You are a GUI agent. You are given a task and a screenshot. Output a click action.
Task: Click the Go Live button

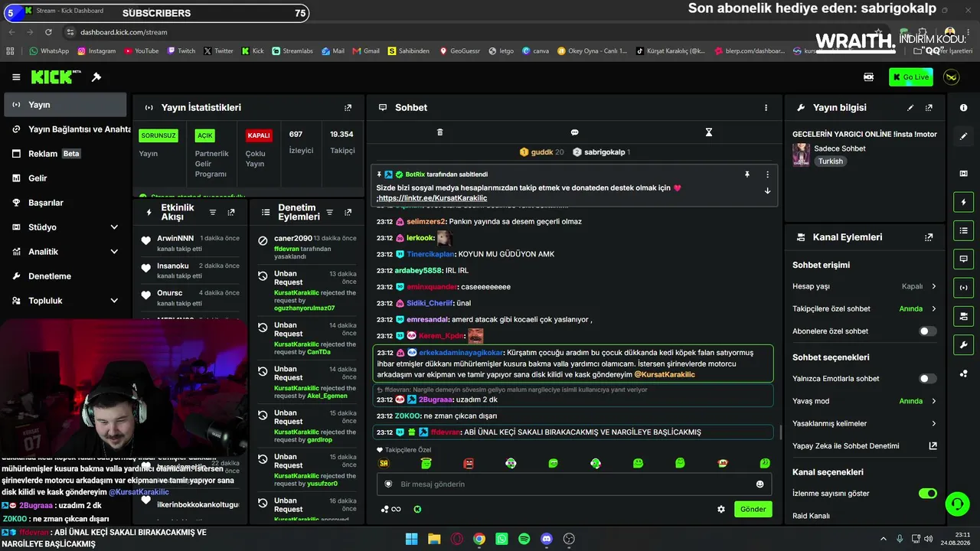911,77
